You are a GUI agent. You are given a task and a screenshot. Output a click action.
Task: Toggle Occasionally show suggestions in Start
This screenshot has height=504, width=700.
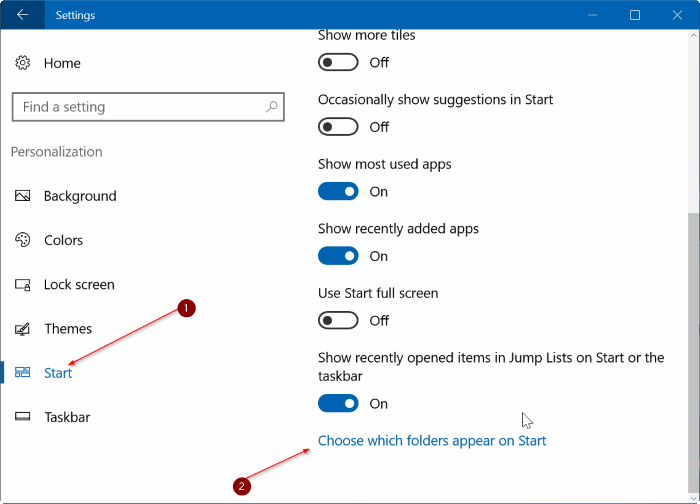point(338,127)
